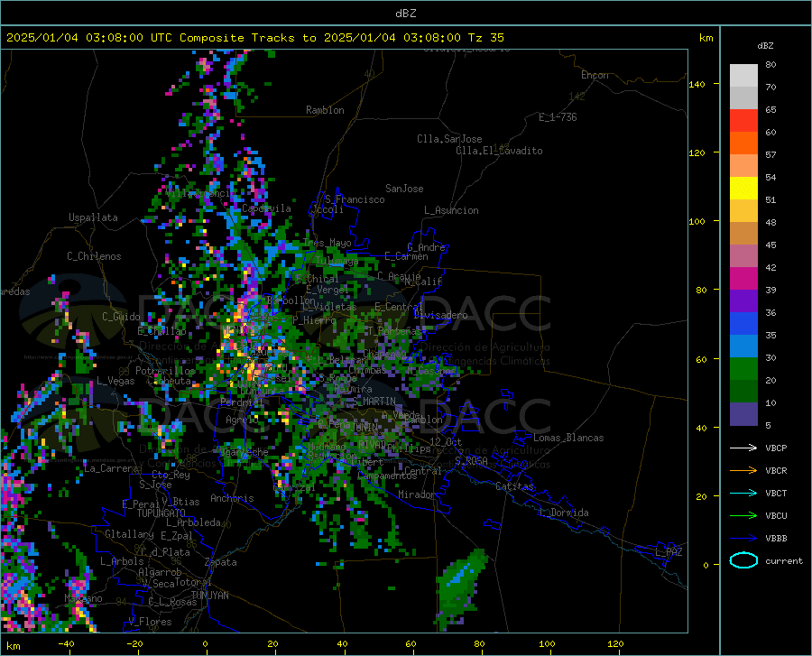Pick the violet purple swatch in dBZ scale
This screenshot has height=656, width=812.
point(743,301)
